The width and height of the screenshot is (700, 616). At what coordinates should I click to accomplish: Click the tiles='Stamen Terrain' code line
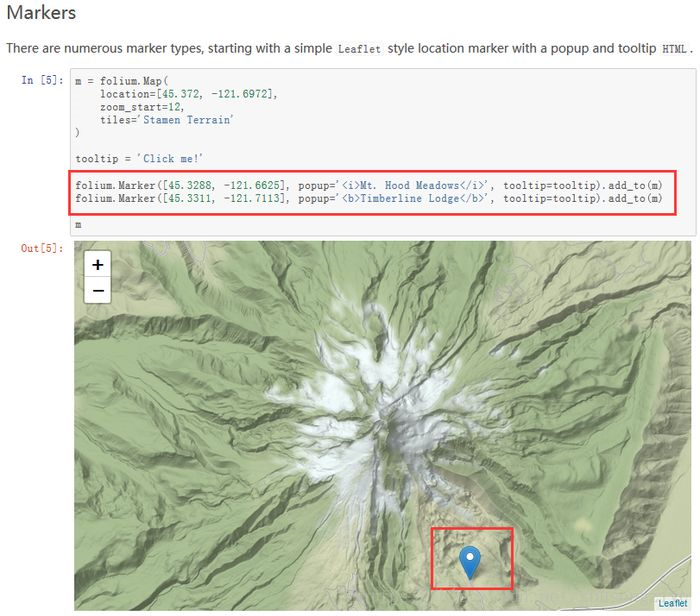tap(167, 120)
